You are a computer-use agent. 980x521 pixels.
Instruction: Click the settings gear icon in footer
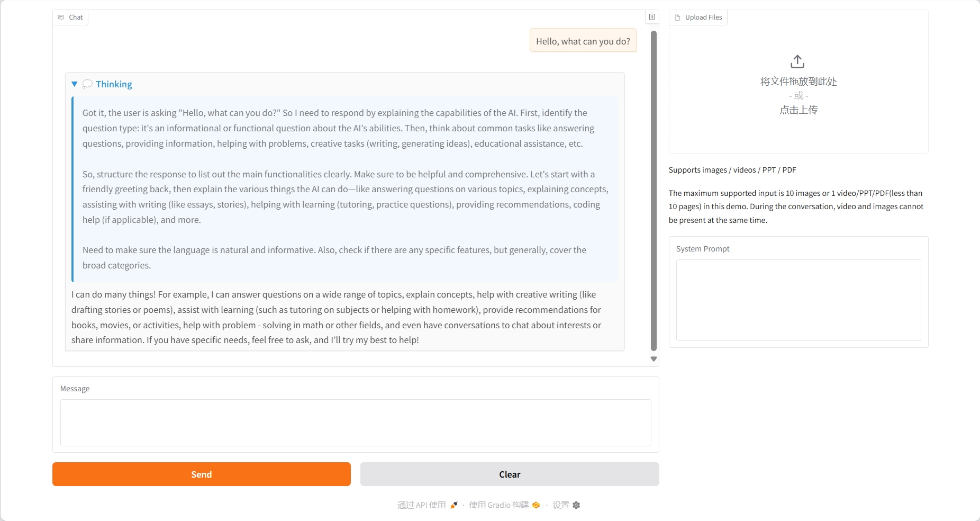coord(576,505)
